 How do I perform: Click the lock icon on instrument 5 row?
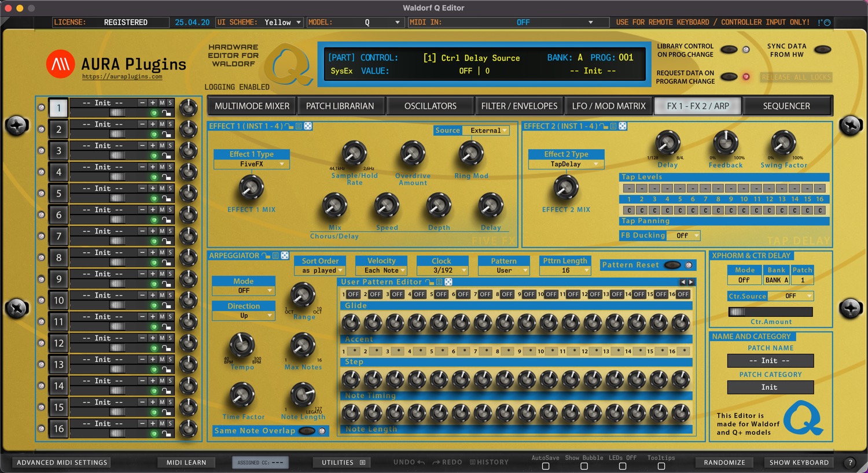[x=166, y=199]
